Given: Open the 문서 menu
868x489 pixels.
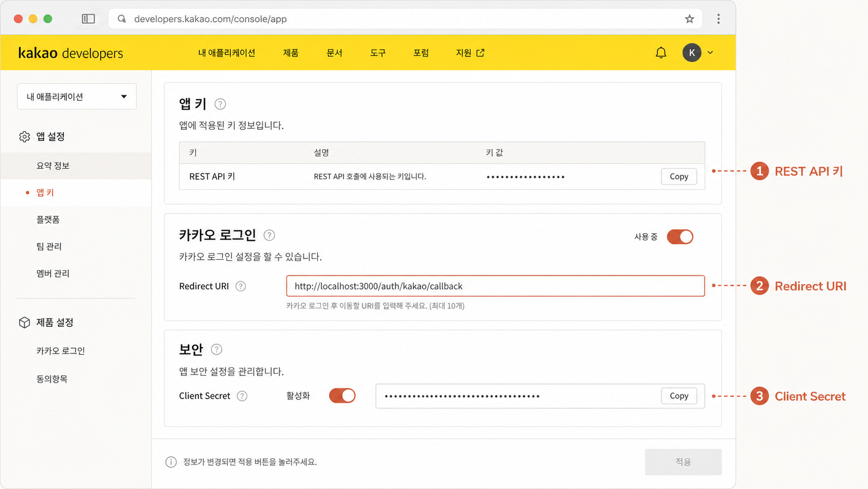Looking at the screenshot, I should 334,52.
